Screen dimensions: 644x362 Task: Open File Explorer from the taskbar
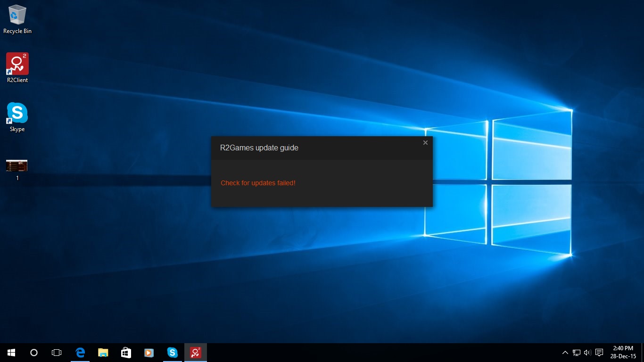pos(103,353)
